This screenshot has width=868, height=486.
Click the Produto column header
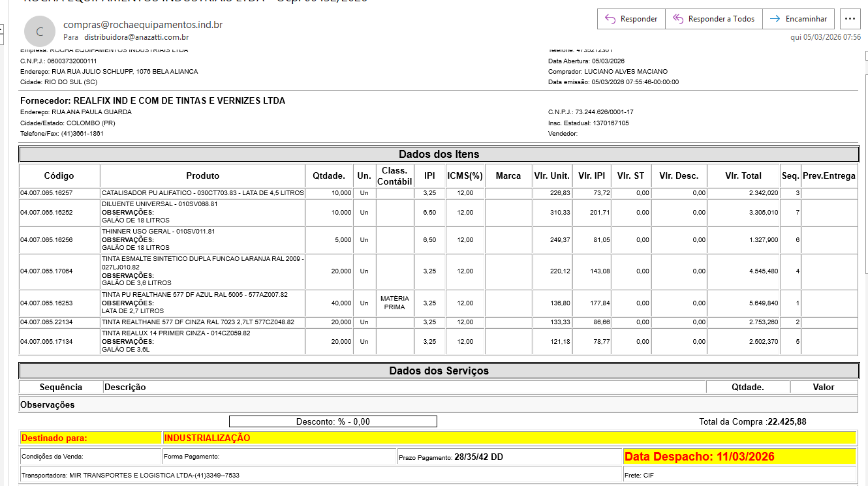(203, 175)
